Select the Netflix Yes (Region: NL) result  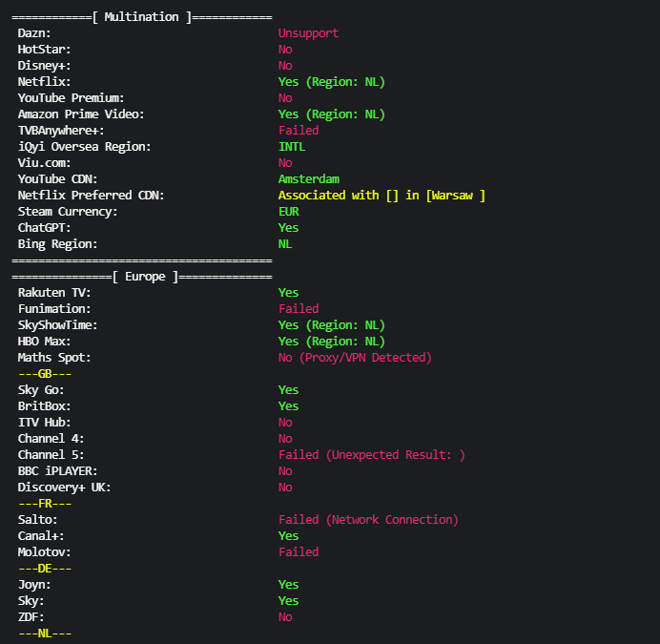point(332,82)
